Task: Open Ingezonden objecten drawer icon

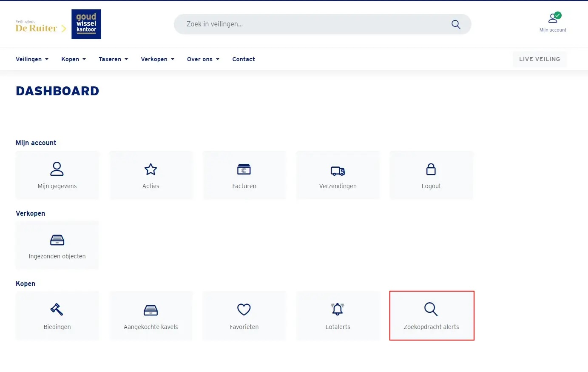Action: (x=57, y=240)
